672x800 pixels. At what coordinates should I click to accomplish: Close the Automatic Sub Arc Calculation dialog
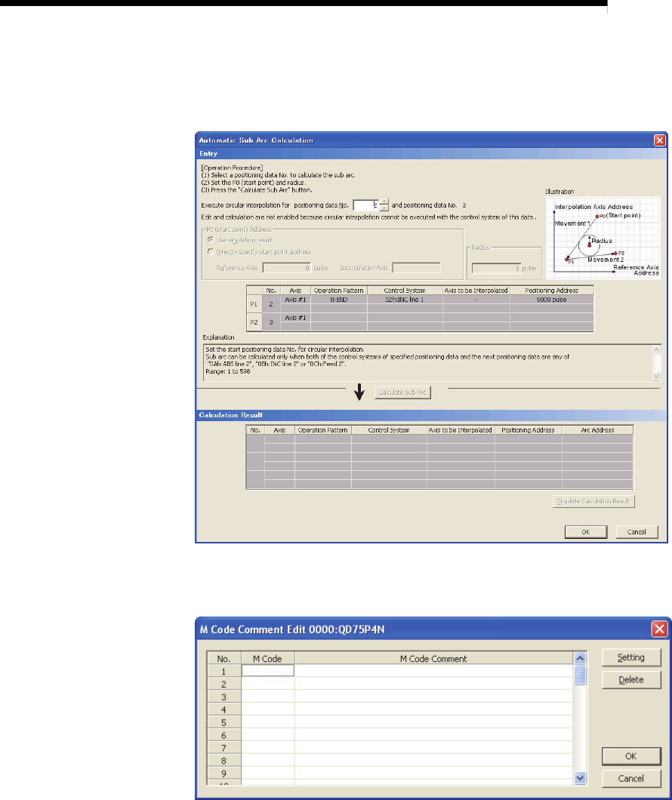(x=659, y=140)
